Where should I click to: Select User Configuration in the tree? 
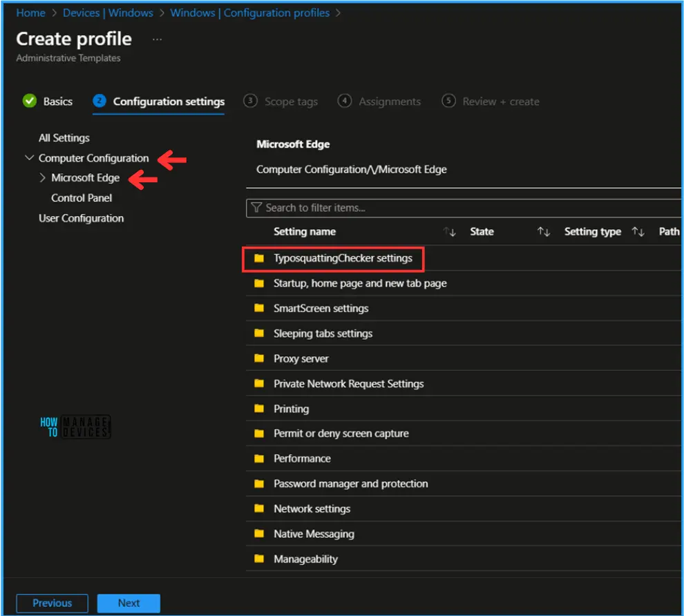tap(81, 218)
